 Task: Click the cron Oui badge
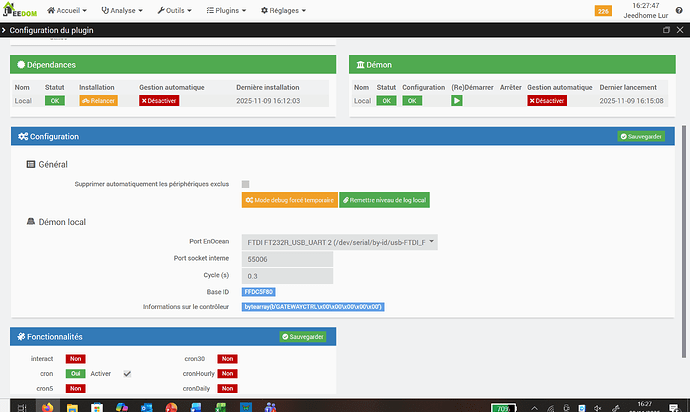[76, 374]
